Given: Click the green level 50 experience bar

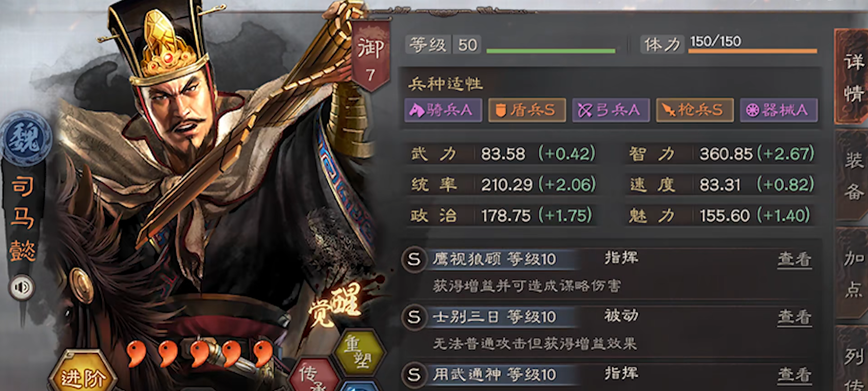Looking at the screenshot, I should (x=550, y=51).
